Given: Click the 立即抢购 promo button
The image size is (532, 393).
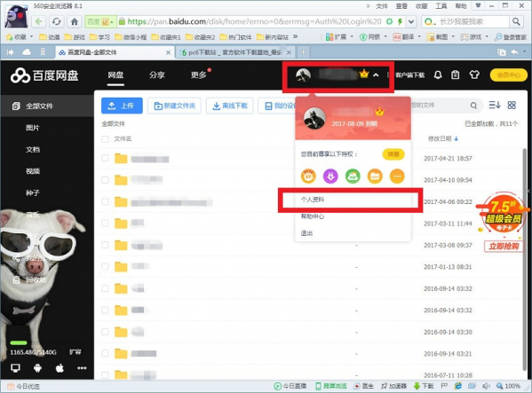Looking at the screenshot, I should [x=504, y=247].
